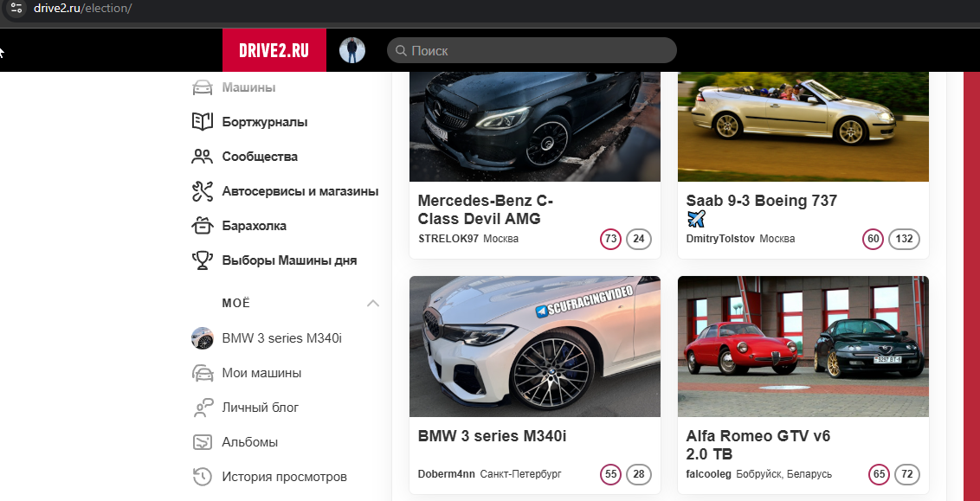Click the picture icon for Альбомы
Screen dimensions: 980x501
click(x=202, y=442)
